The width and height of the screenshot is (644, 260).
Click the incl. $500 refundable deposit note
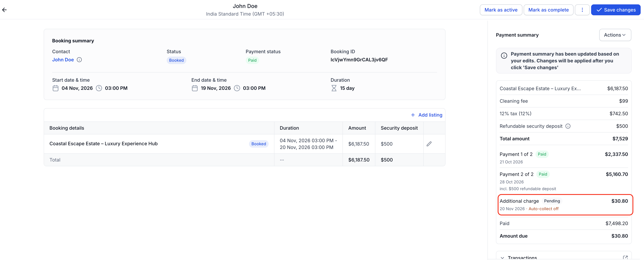tap(528, 189)
